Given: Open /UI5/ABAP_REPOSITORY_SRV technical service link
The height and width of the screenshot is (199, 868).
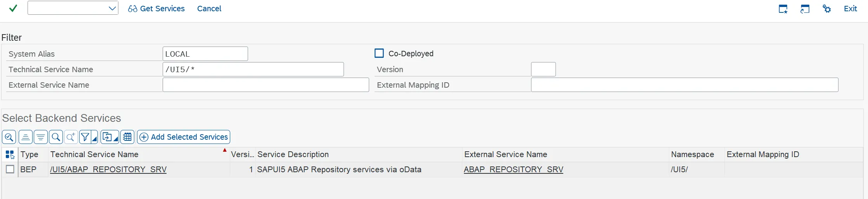Looking at the screenshot, I should pos(108,170).
